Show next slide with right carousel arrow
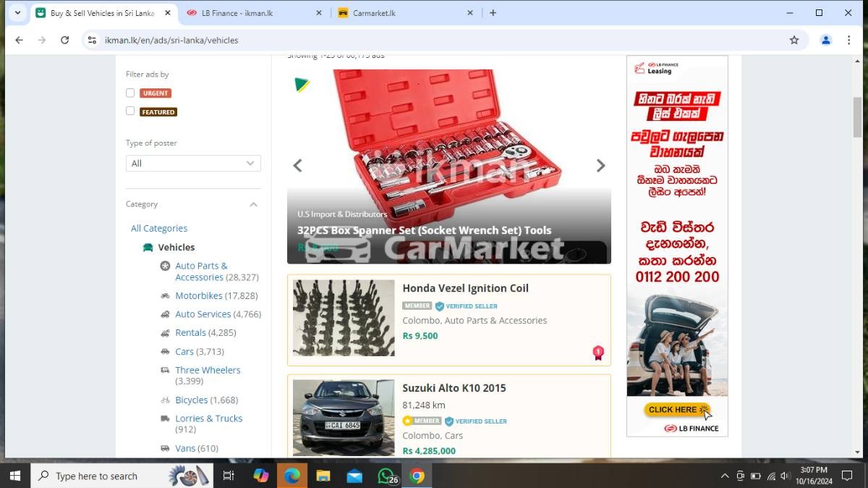This screenshot has height=488, width=868. tap(600, 166)
